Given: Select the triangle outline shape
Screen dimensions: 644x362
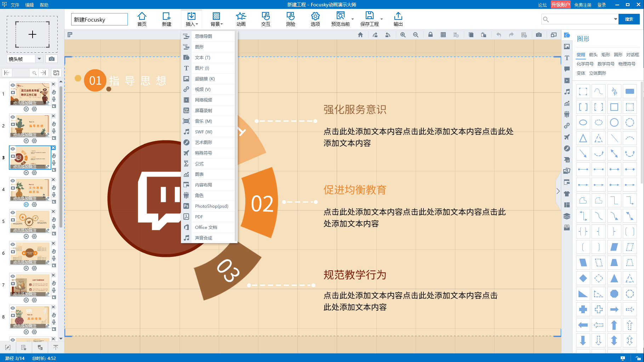Looking at the screenshot, I should pos(583,138).
